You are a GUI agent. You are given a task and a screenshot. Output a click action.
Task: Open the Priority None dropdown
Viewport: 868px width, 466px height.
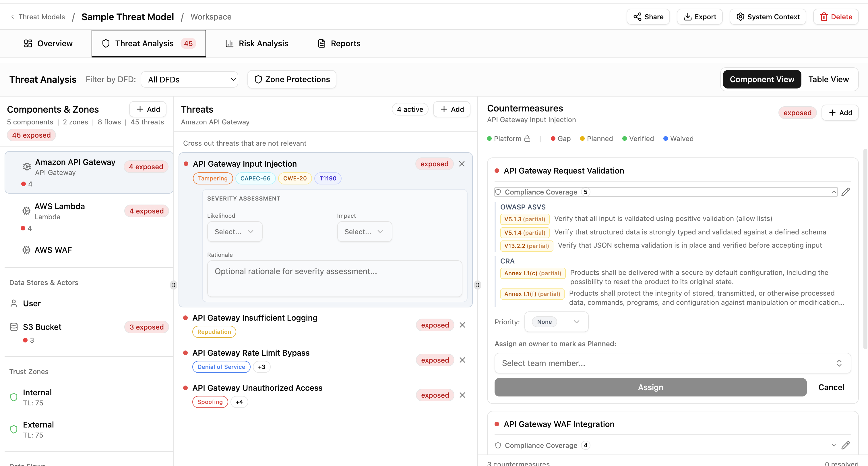(556, 322)
